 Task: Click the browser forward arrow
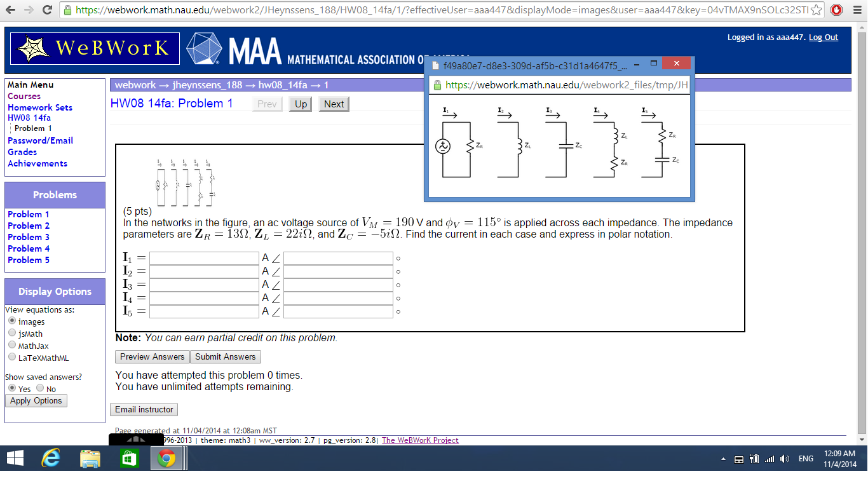27,10
